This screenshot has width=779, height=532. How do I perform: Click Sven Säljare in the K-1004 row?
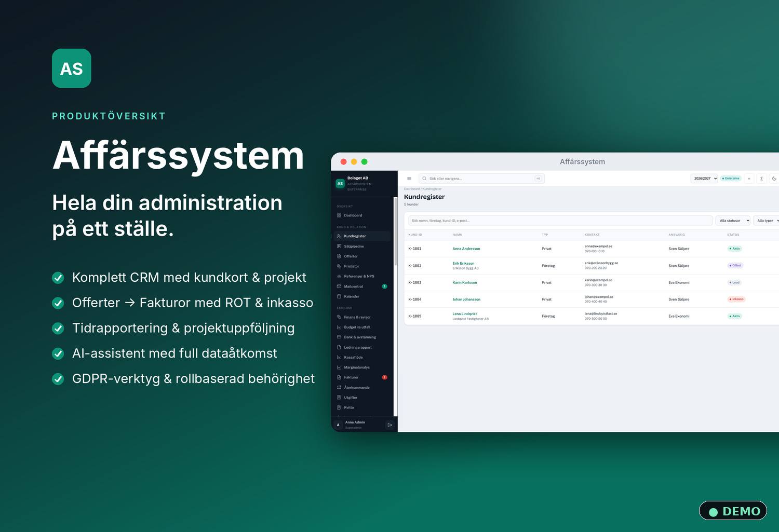click(679, 299)
